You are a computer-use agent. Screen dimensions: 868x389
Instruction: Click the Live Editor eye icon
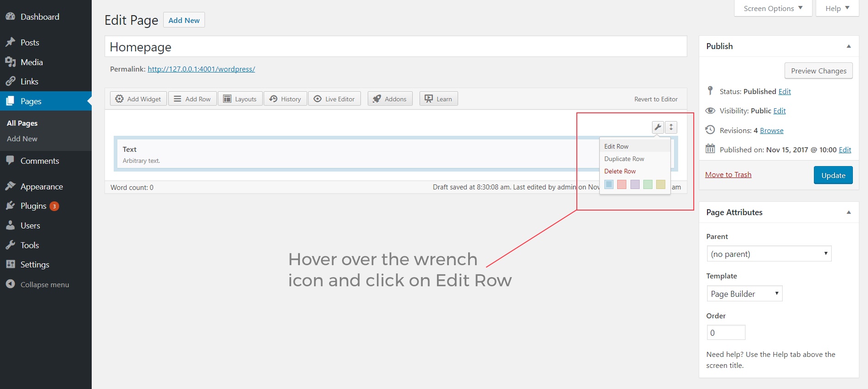[x=317, y=99]
